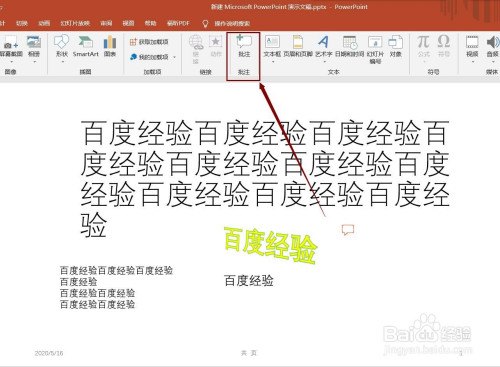Click the 公式 (equation) pi icon
500x367 pixels.
point(423,42)
